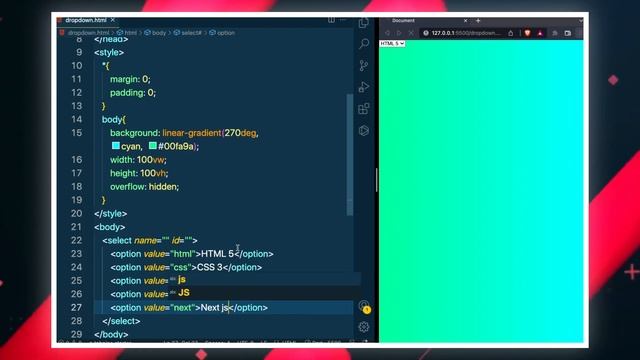
Task: Click select# in the breadcrumb path
Action: [191, 33]
